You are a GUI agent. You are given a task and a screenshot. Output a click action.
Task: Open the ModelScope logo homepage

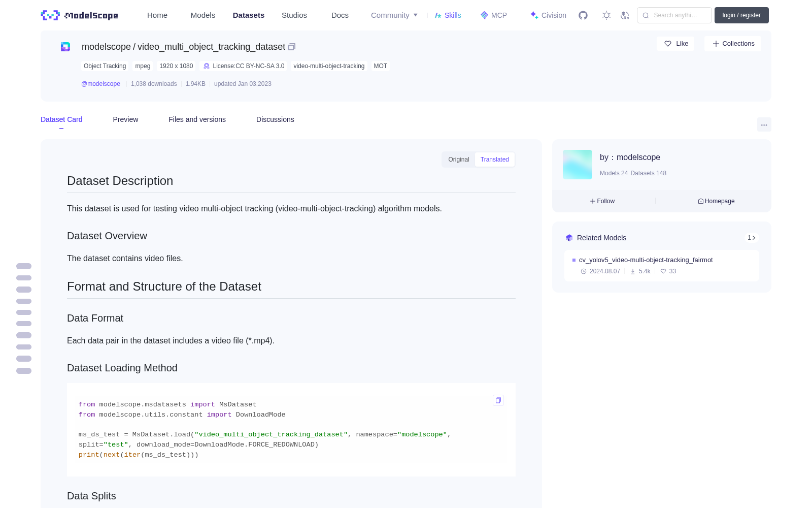click(80, 15)
